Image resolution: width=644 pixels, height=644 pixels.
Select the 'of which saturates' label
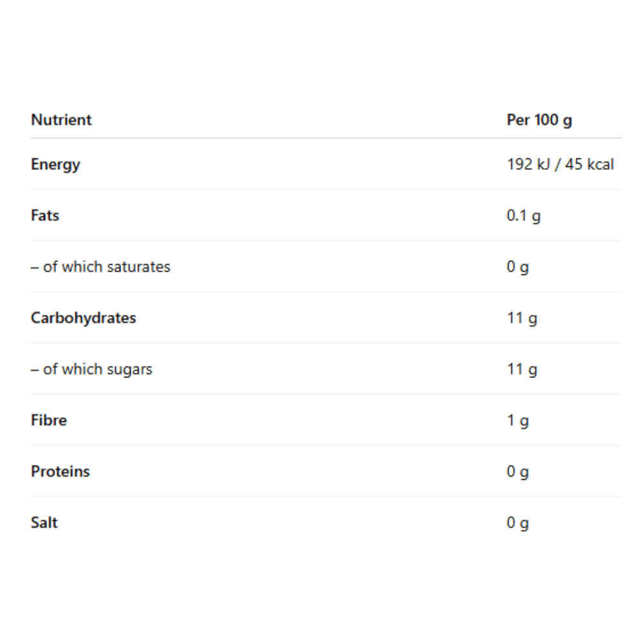pyautogui.click(x=100, y=267)
